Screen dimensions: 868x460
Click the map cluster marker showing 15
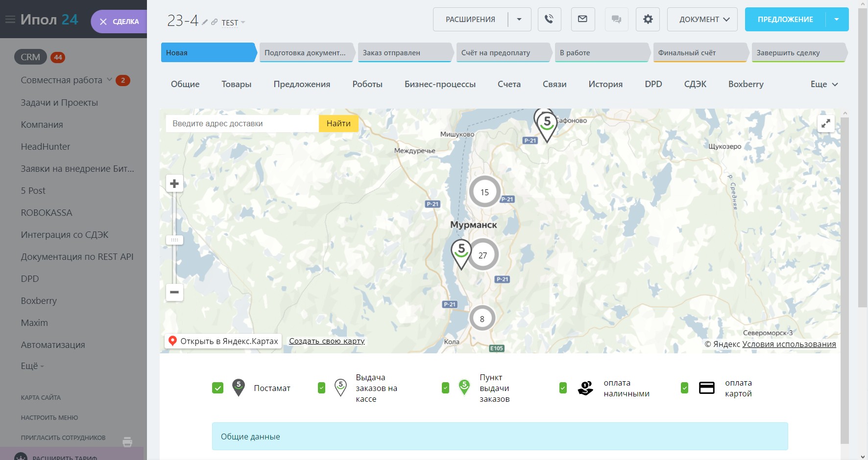[484, 192]
